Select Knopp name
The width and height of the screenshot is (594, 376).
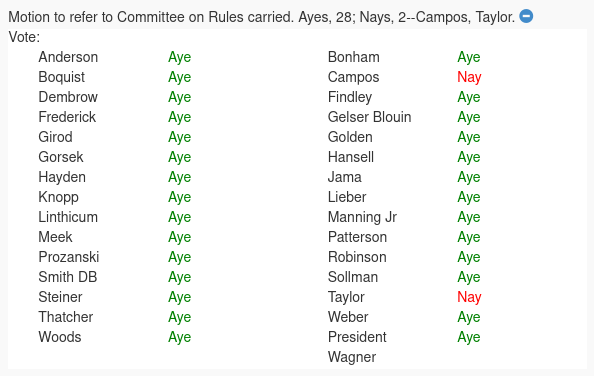(x=58, y=198)
